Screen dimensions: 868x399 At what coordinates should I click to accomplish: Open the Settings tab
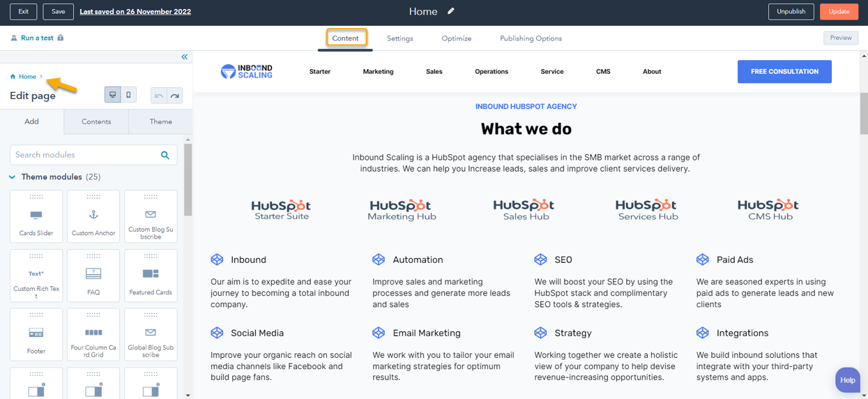[400, 38]
